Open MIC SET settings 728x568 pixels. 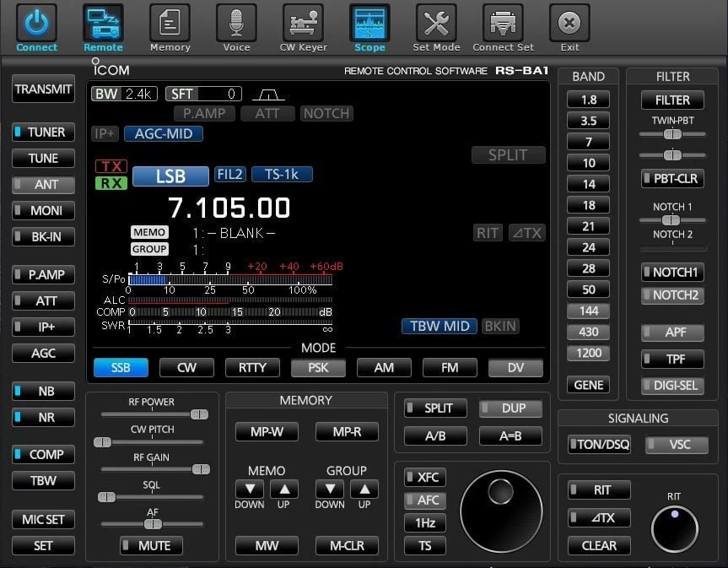(x=43, y=519)
